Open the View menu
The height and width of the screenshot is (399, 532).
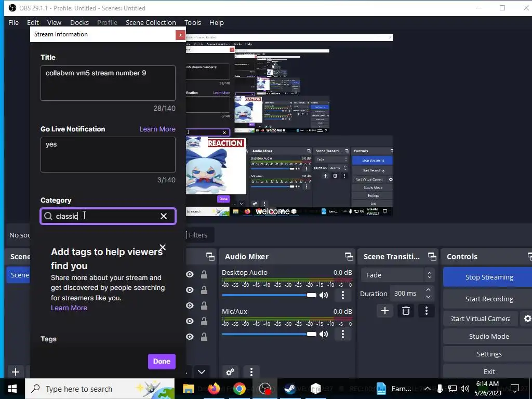pos(54,23)
